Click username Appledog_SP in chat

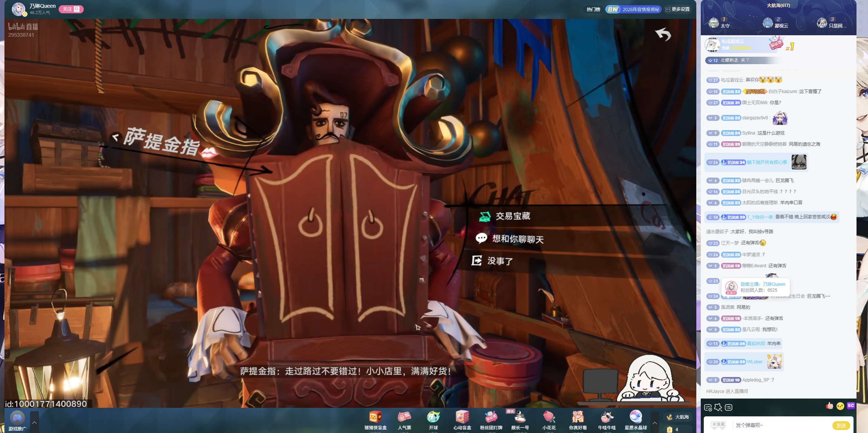click(755, 380)
